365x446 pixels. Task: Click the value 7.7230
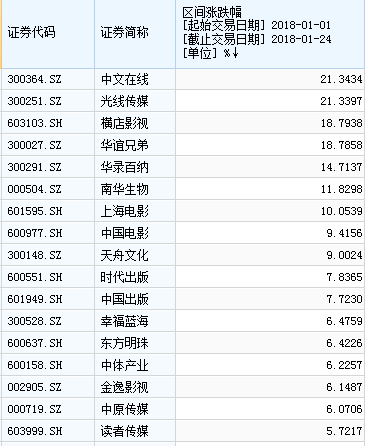pos(344,299)
